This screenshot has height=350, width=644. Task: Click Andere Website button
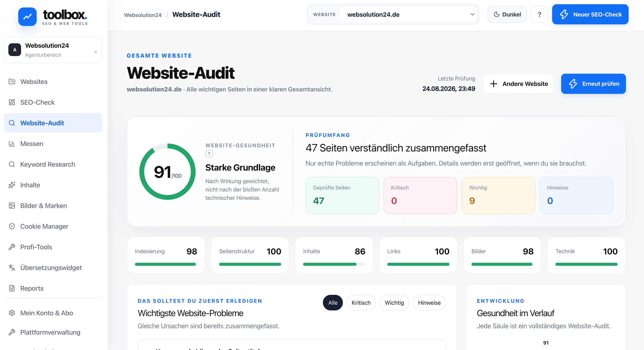pos(518,84)
